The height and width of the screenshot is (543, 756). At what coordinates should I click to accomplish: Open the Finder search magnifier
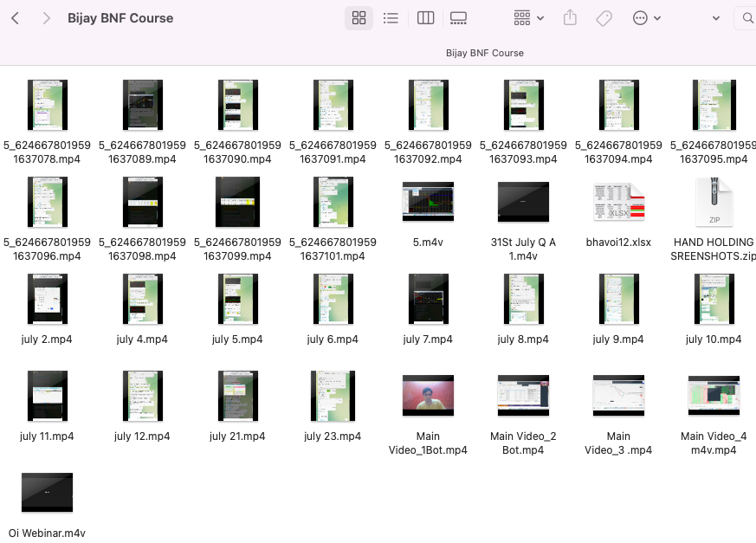[746, 18]
